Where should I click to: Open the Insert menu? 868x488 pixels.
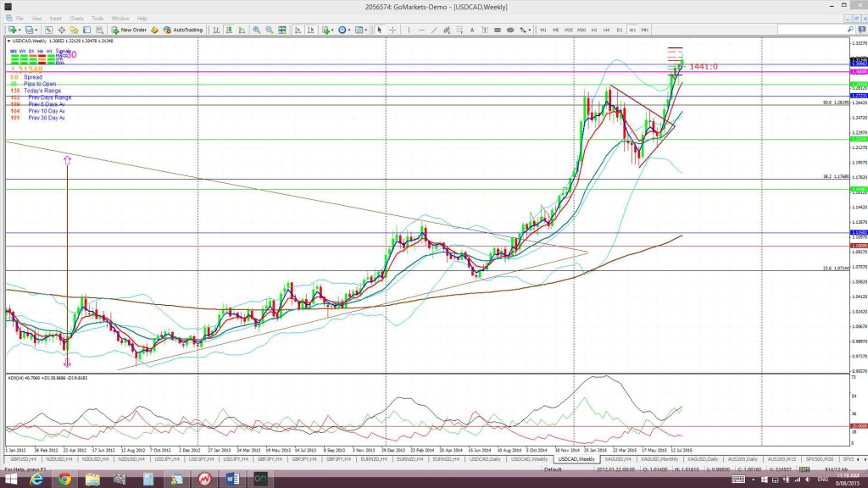point(55,19)
